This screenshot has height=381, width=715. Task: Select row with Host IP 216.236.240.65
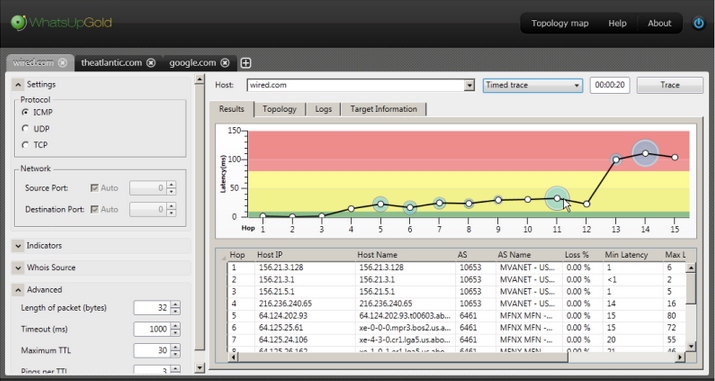tap(456, 304)
